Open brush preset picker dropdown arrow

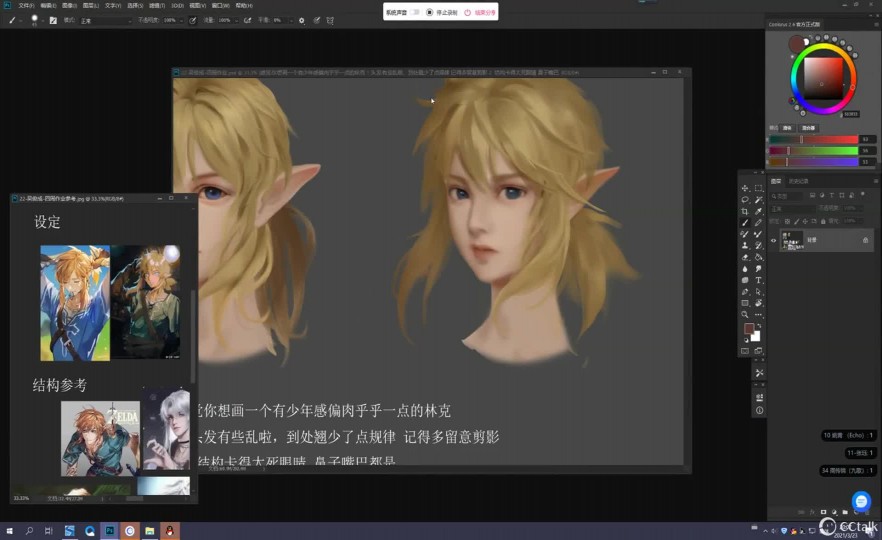coord(43,21)
